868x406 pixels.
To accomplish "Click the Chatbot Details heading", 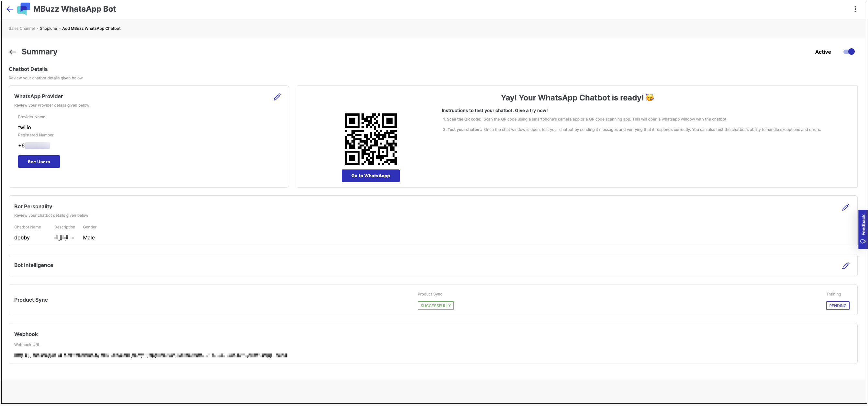I will (28, 69).
